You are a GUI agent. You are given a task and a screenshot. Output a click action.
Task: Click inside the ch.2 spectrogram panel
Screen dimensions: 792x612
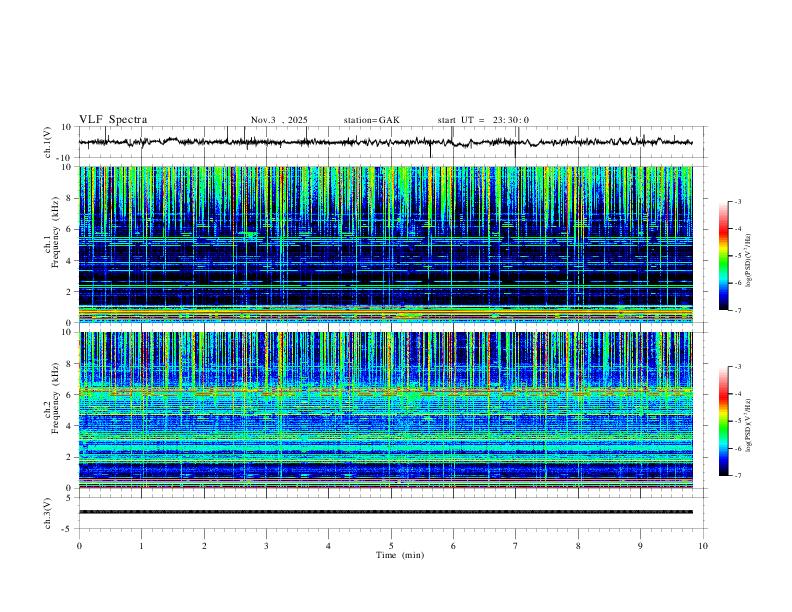point(385,410)
